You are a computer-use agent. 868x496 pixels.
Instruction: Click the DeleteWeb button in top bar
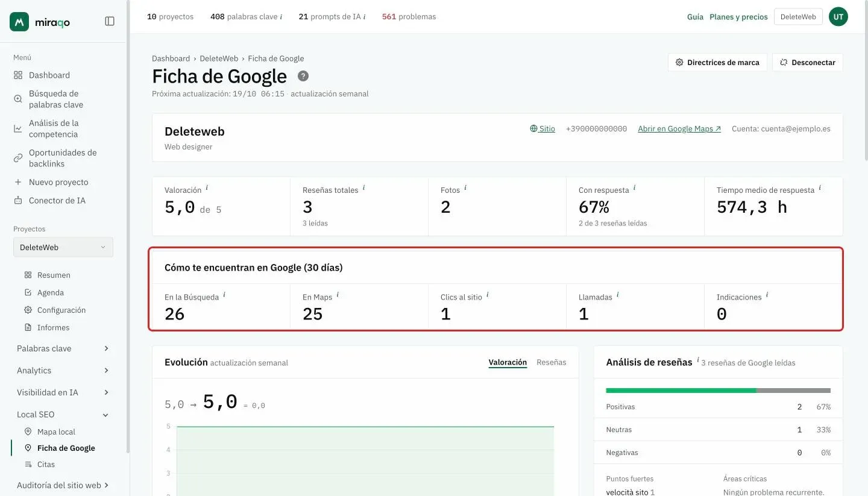(798, 17)
